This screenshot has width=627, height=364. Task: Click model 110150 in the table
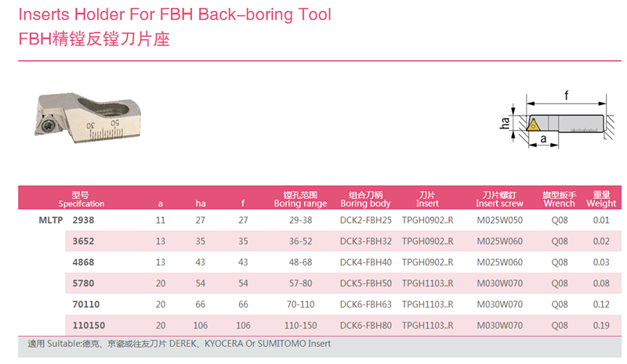[x=89, y=326]
